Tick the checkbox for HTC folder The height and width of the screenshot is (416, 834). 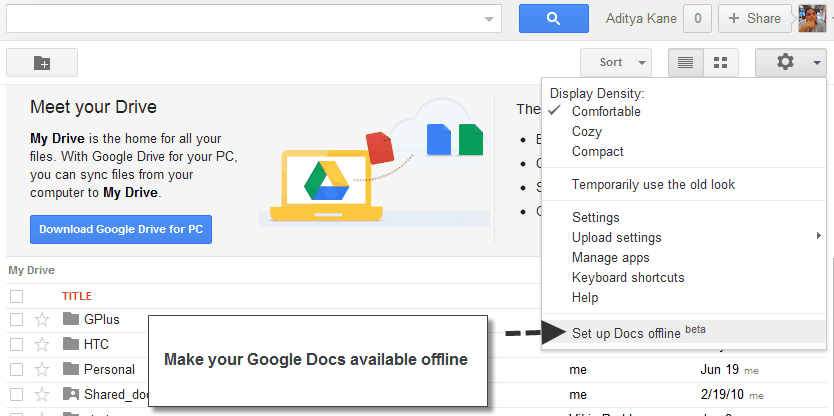pyautogui.click(x=16, y=344)
